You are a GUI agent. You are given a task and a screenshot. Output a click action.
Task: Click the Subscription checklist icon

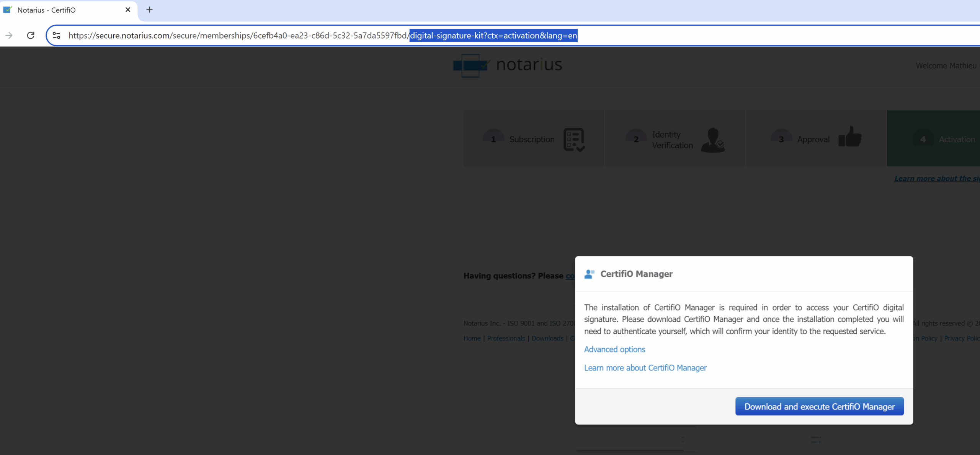574,140
